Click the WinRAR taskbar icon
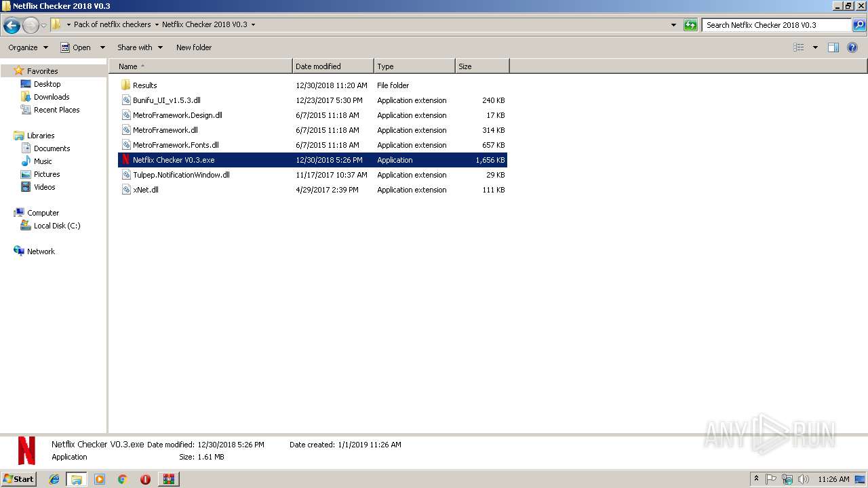The height and width of the screenshot is (488, 868). point(168,479)
